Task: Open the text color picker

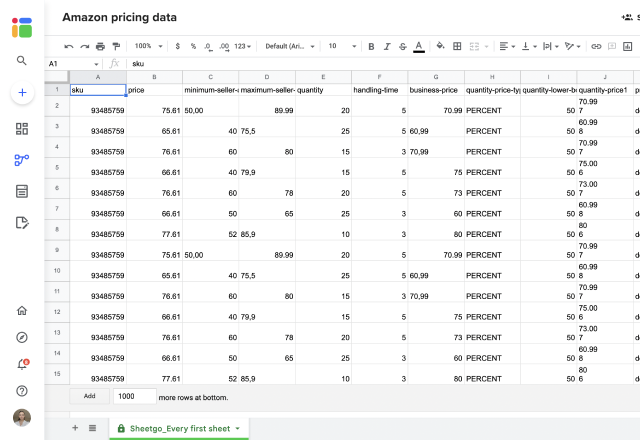Action: click(419, 47)
